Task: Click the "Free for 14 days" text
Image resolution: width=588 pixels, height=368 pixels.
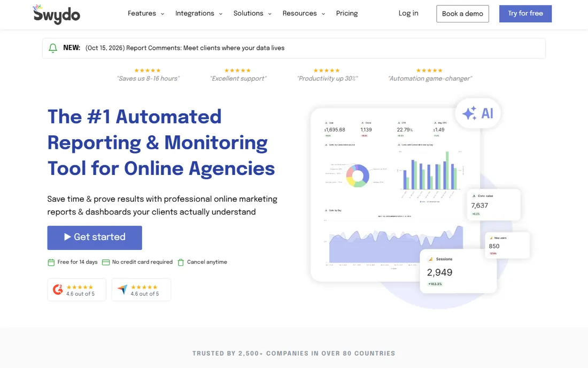Action: click(78, 262)
